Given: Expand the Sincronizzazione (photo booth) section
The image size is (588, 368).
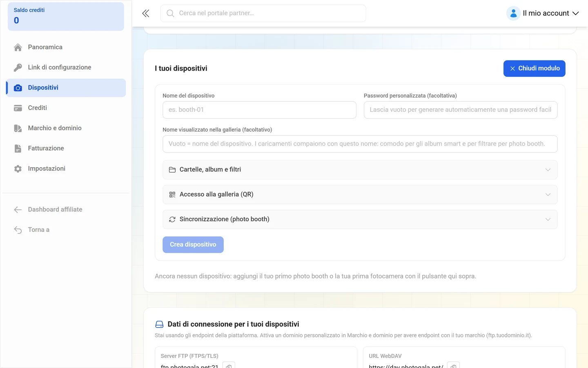Looking at the screenshot, I should 360,220.
